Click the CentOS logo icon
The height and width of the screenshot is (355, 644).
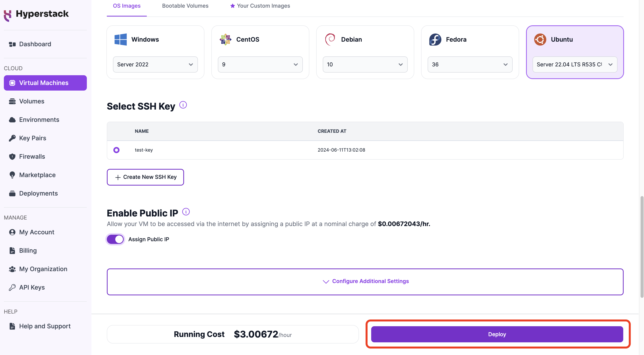tap(226, 40)
